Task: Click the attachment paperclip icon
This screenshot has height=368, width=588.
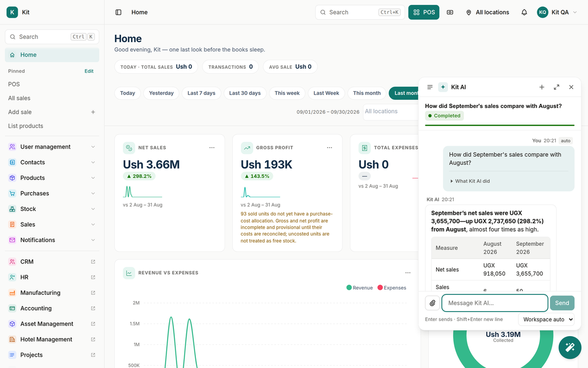Action: [x=432, y=303]
